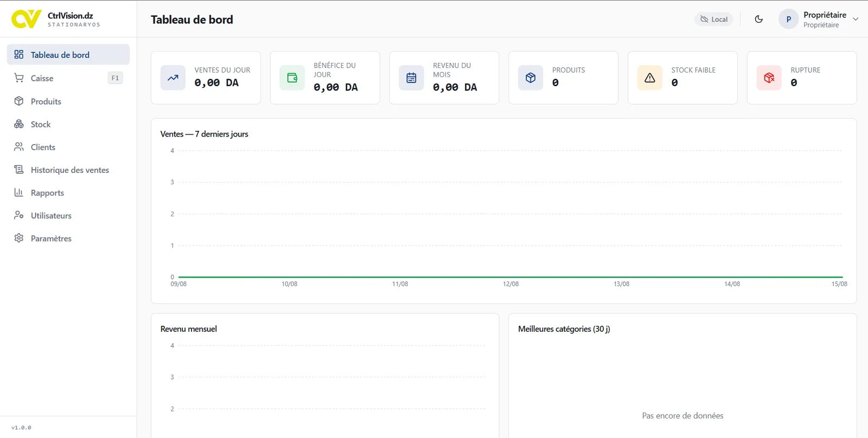Click the version v1.0.0 label
868x438 pixels.
coord(21,428)
